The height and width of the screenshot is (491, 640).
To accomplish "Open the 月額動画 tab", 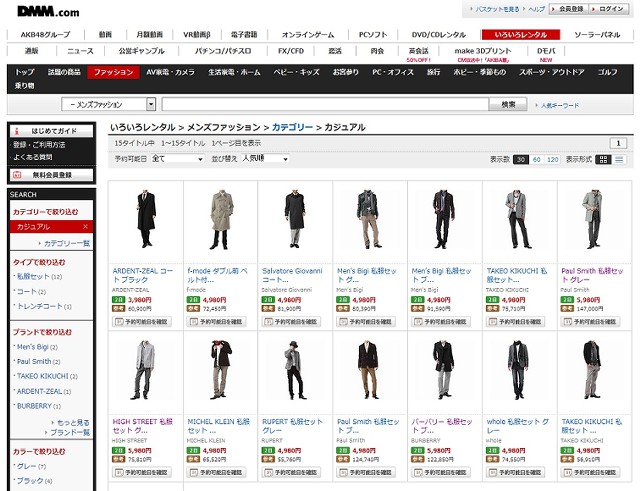I will pos(149,35).
